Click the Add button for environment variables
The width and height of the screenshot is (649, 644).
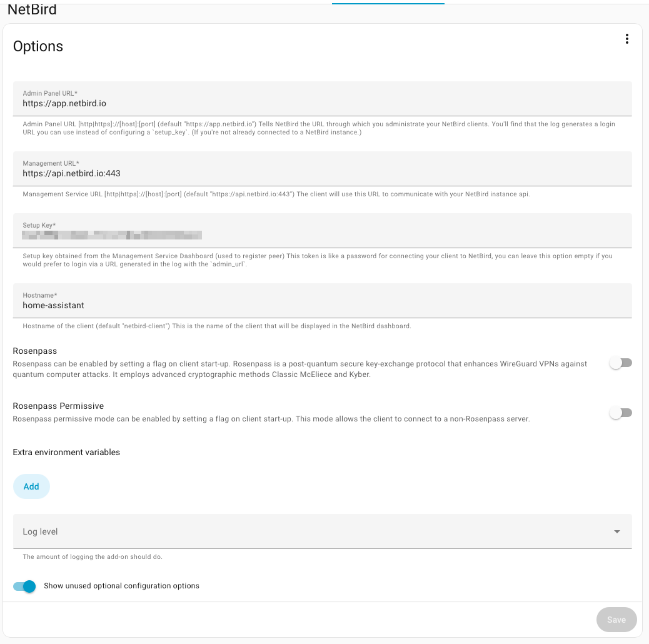coord(31,486)
